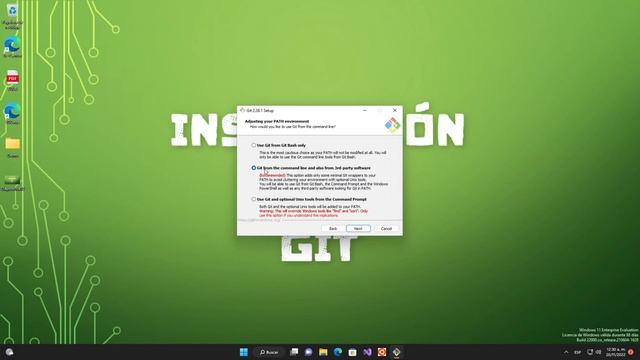
Task: Click the Next button in Git Setup
Action: coord(358,229)
